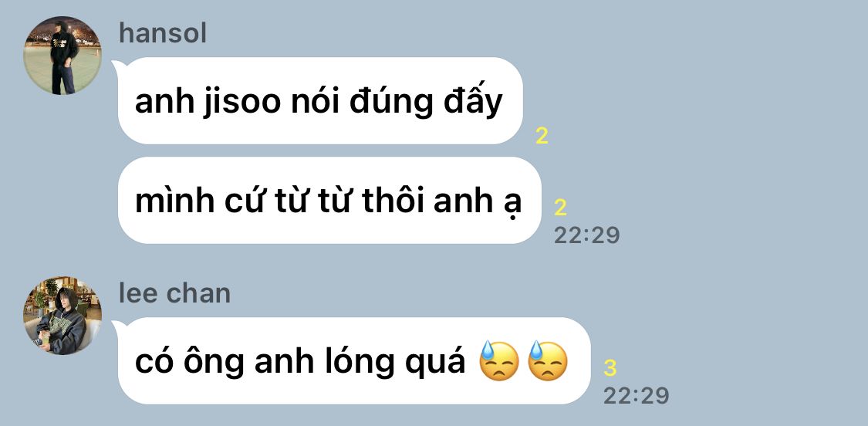This screenshot has width=868, height=426.
Task: Click the yellow unread count 3
Action: [610, 368]
